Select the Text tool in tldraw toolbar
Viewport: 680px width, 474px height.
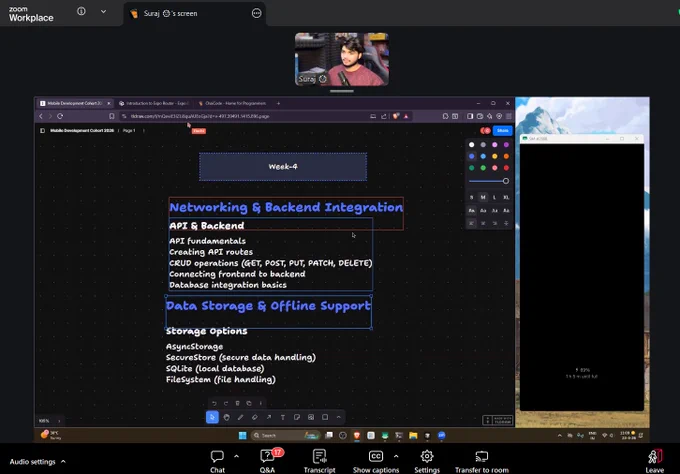coord(283,417)
